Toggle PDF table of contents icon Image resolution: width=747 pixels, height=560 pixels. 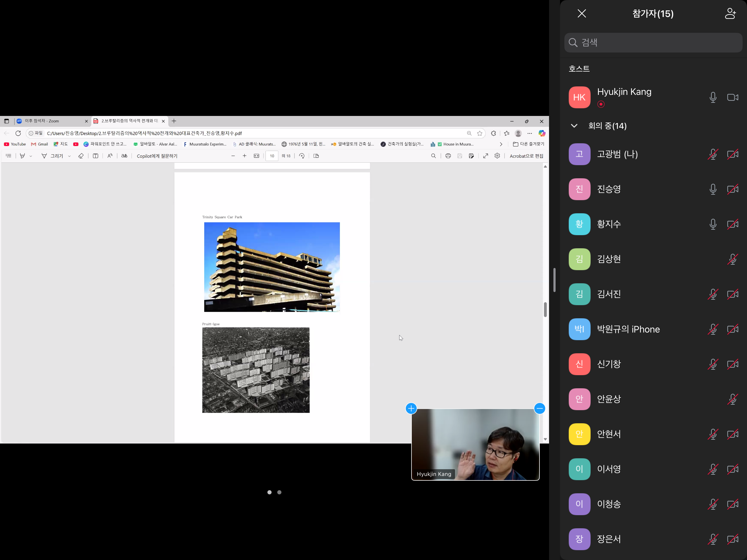click(9, 156)
